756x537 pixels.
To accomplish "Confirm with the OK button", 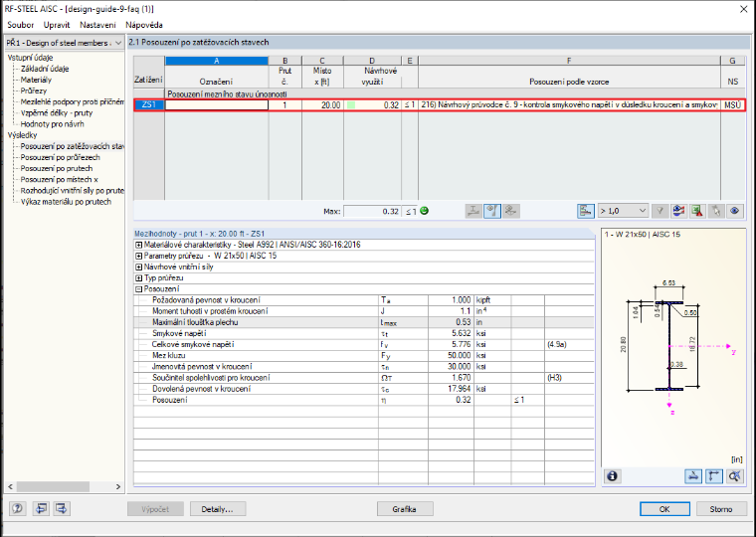I will (x=664, y=509).
